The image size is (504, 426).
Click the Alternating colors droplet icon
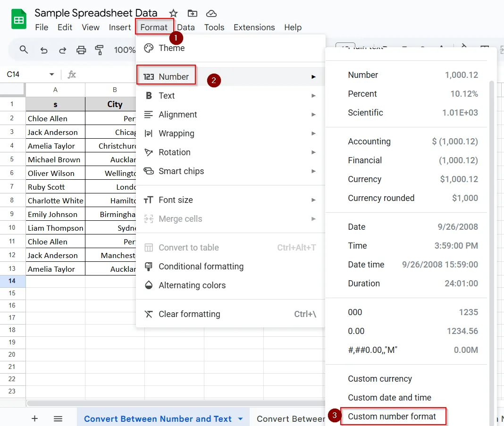pos(149,285)
